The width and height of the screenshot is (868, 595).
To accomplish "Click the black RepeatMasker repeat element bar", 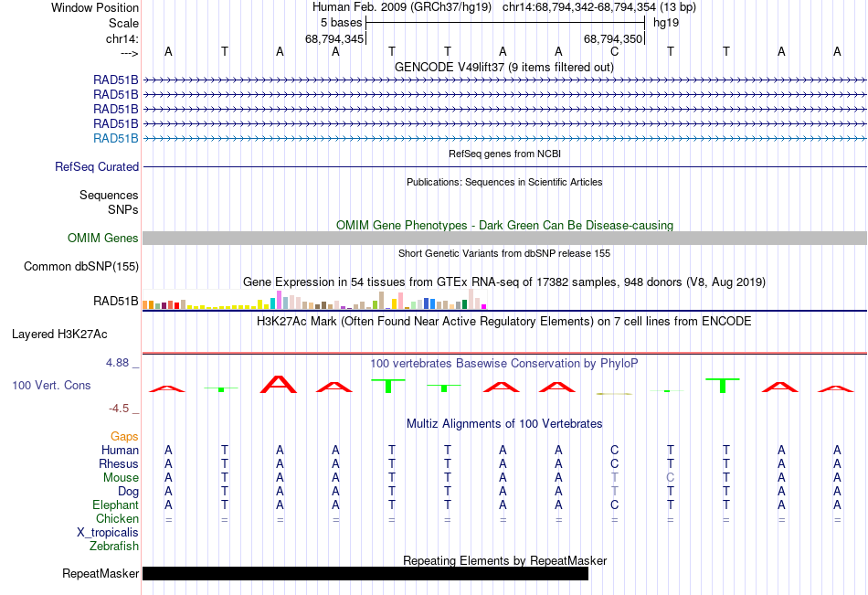I will coord(365,573).
